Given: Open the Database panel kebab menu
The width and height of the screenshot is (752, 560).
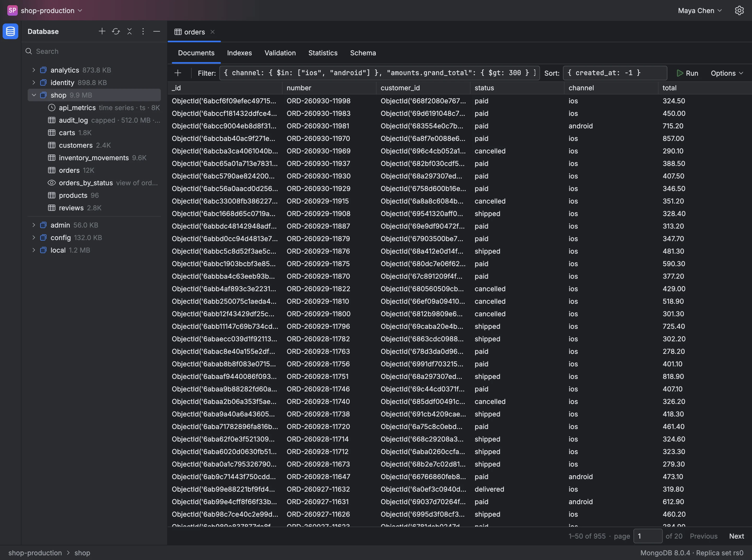Looking at the screenshot, I should coord(143,32).
